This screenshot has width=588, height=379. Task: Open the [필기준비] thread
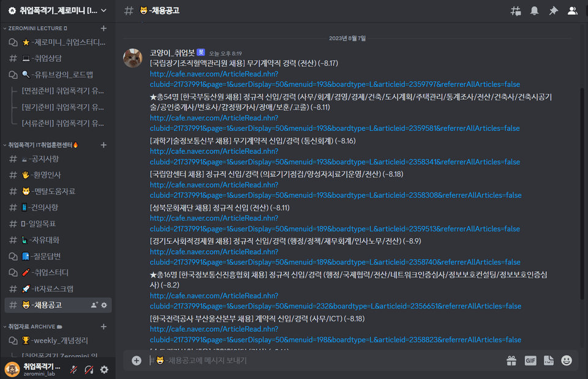coord(62,107)
